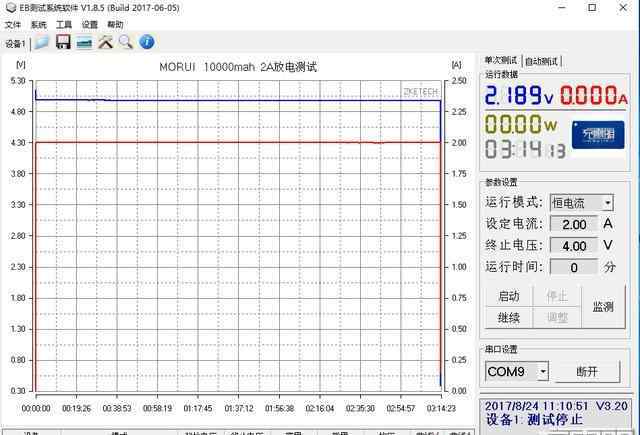The image size is (640, 435).
Task: Click the 03:14:13 elapsed time readout
Action: (x=525, y=149)
